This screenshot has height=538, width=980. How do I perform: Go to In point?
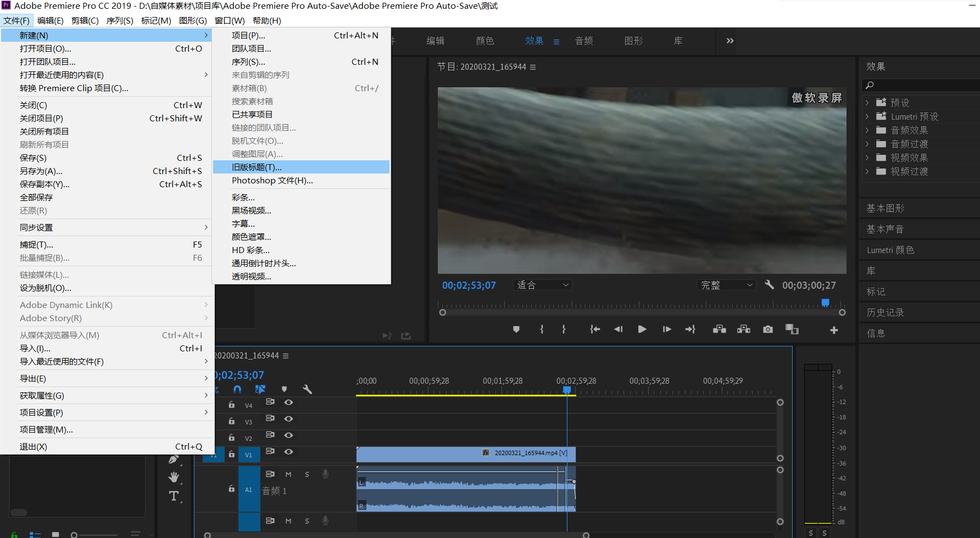pos(595,329)
